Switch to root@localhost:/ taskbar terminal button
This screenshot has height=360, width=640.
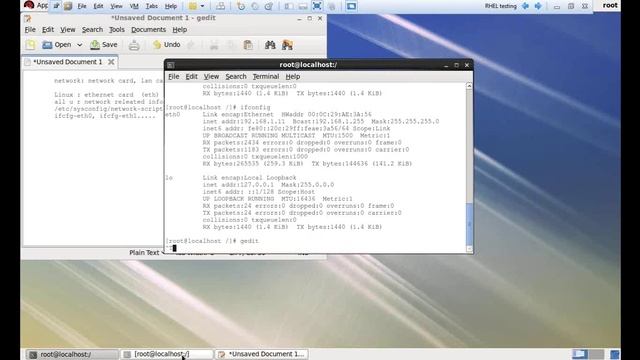[72, 354]
